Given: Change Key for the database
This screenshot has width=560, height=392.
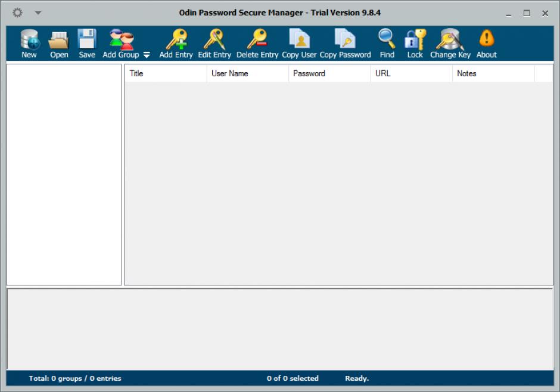Looking at the screenshot, I should click(450, 44).
